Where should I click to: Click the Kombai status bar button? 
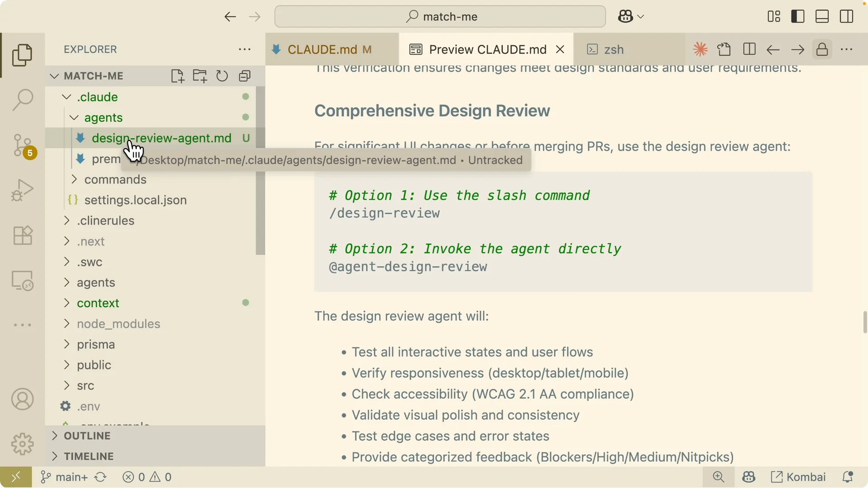pos(798,477)
